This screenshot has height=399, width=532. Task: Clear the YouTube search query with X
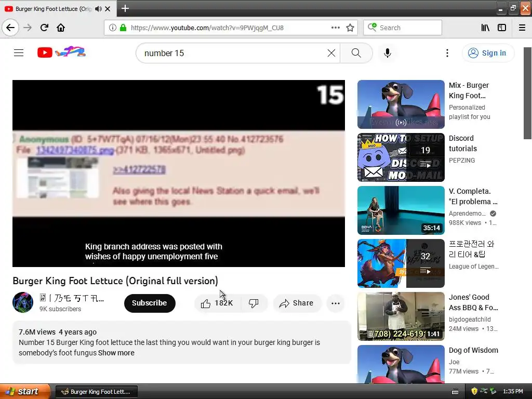[331, 53]
